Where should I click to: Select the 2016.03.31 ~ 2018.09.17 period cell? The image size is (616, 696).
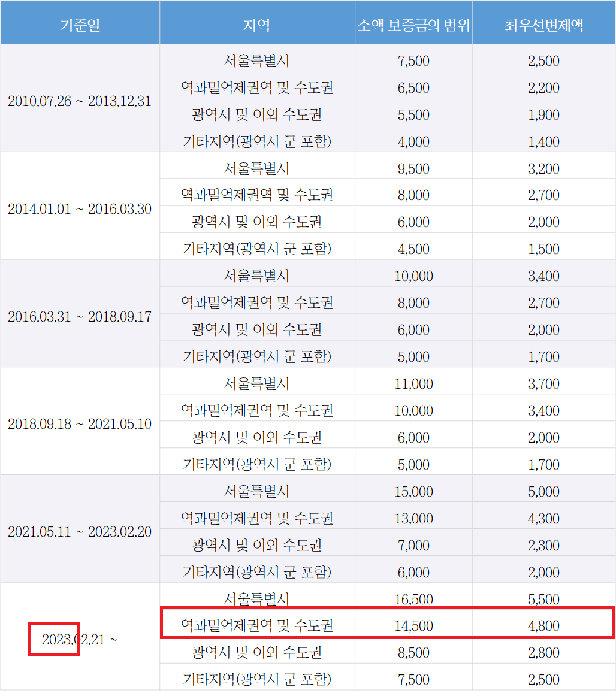(x=80, y=316)
